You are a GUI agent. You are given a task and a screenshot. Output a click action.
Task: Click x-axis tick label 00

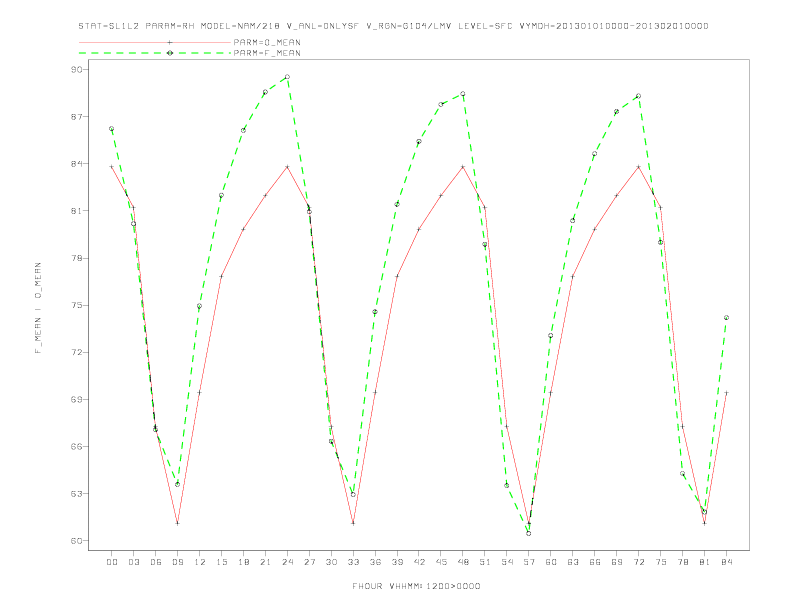(112, 562)
